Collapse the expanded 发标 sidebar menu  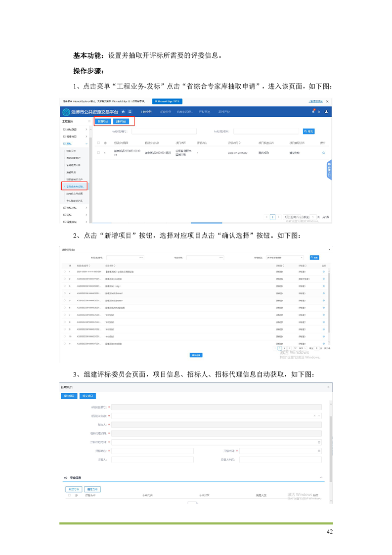click(x=87, y=143)
